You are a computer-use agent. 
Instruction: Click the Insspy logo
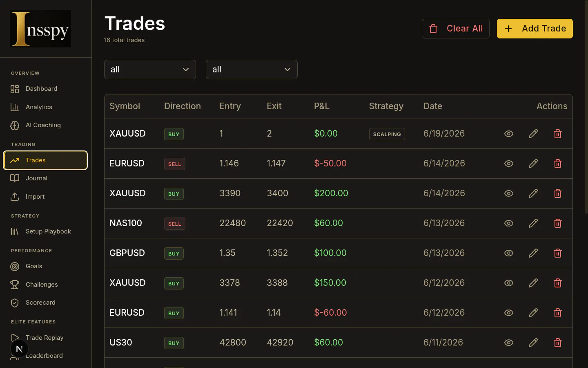[x=40, y=29]
